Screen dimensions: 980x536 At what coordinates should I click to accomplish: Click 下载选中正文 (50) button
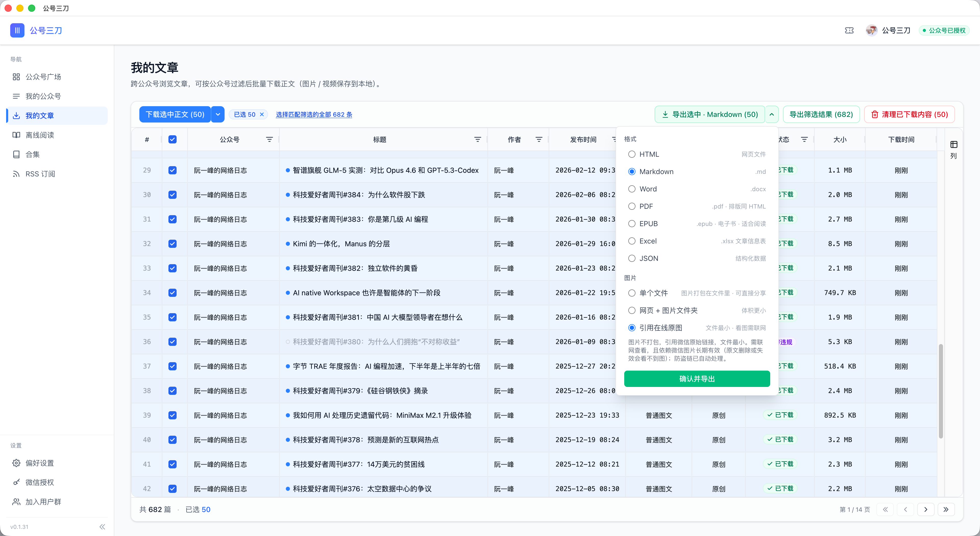coord(175,115)
